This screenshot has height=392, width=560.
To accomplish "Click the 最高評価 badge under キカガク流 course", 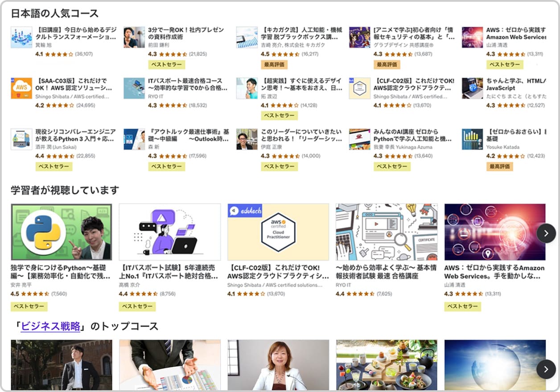I will coord(274,65).
